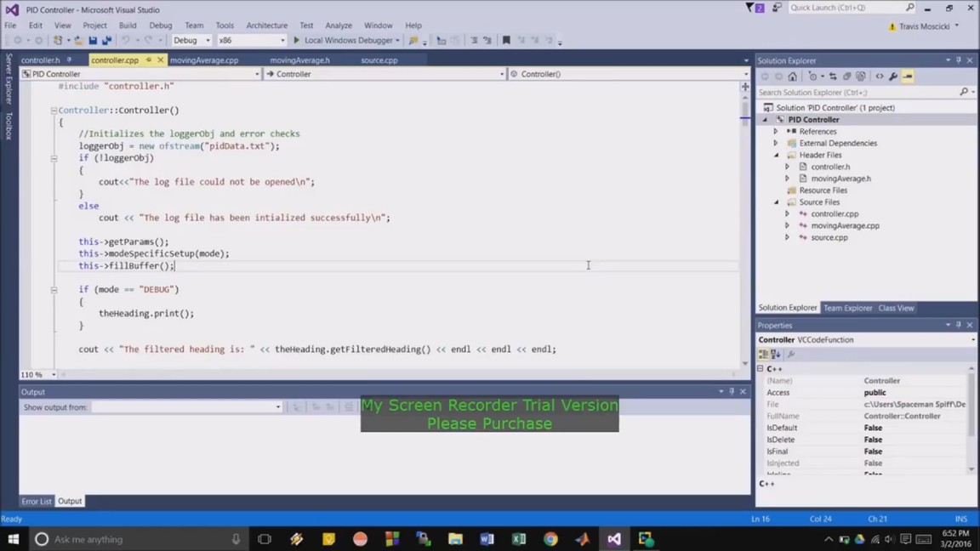The width and height of the screenshot is (980, 551).
Task: Start debugging with the green play arrow
Action: point(297,40)
